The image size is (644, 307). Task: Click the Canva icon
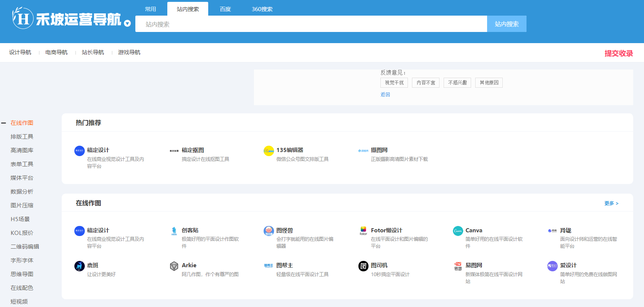458,231
